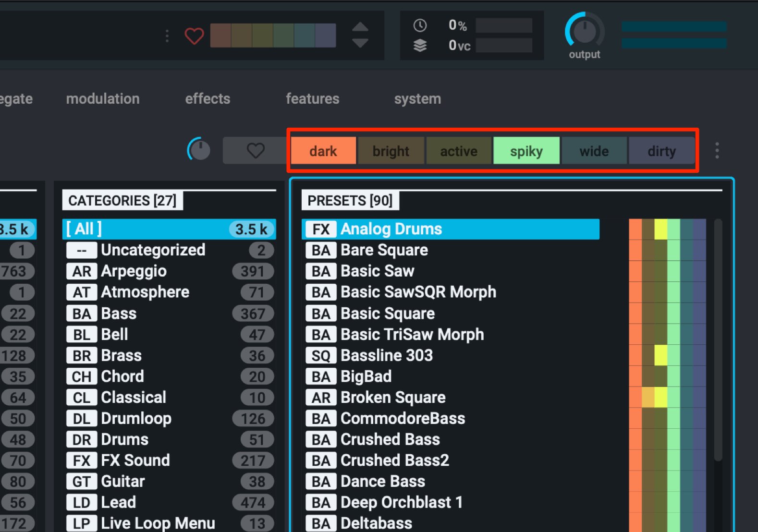Load the Deltabass preset
The height and width of the screenshot is (532, 758).
point(451,523)
